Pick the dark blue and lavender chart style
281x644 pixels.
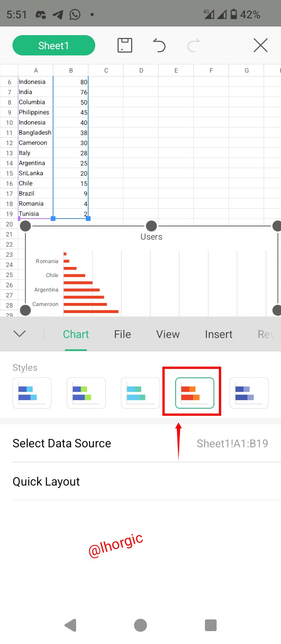(x=249, y=393)
